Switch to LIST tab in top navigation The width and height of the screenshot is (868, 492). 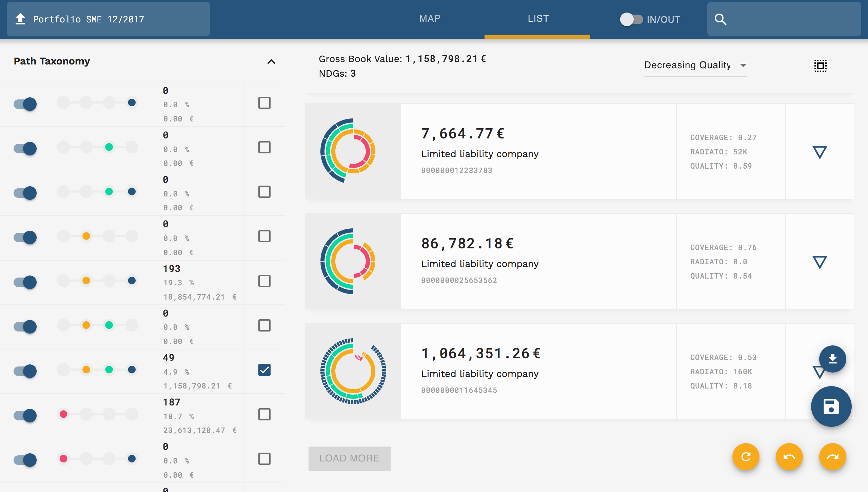536,18
